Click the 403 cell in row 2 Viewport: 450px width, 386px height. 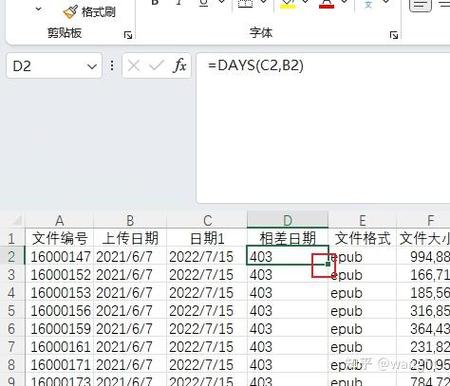coord(288,256)
